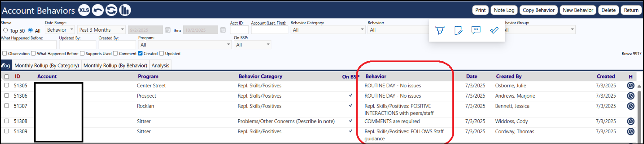Click the Account (Last, First) input field
Viewport: 644px width, 144px height.
[270, 30]
